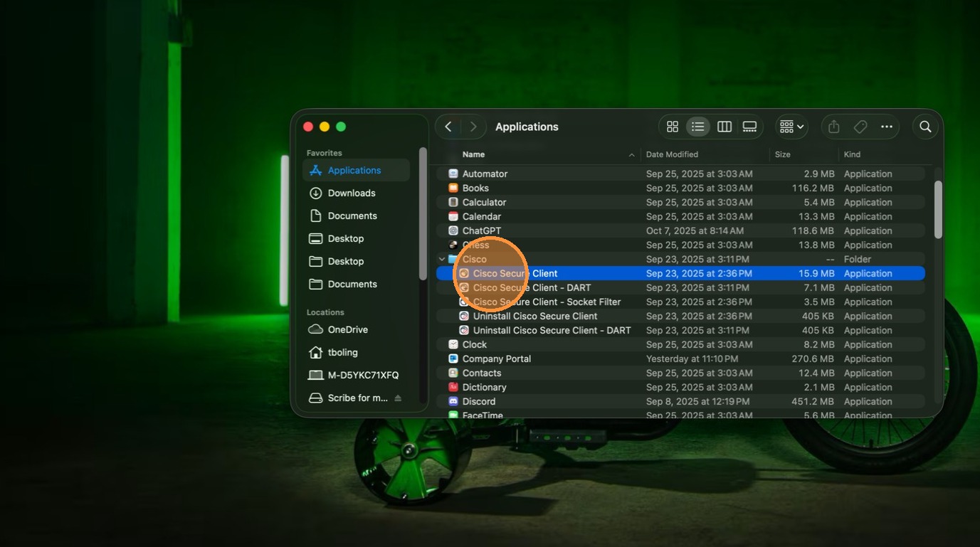Screen dimensions: 980x547
Task: Click the orange Books app icon
Action: [x=453, y=188]
